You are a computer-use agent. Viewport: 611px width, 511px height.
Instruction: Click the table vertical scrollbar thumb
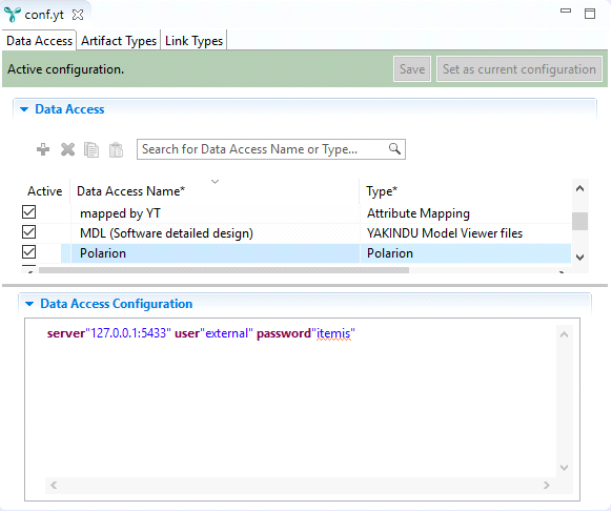[580, 221]
